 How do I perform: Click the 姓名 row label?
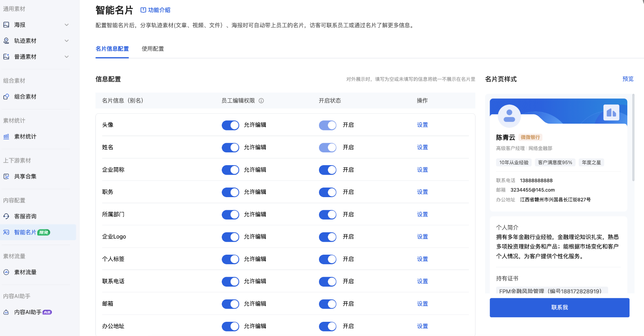[108, 147]
